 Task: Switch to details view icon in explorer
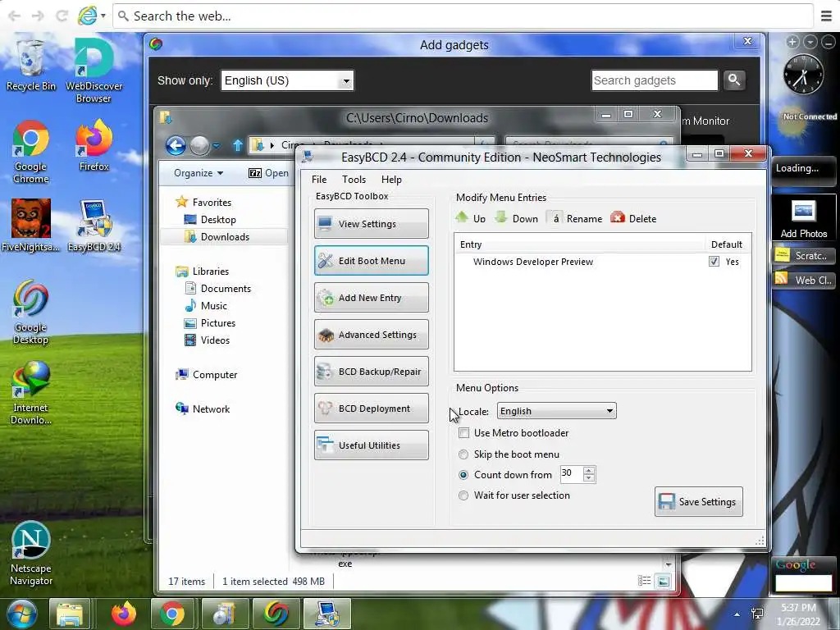click(645, 582)
